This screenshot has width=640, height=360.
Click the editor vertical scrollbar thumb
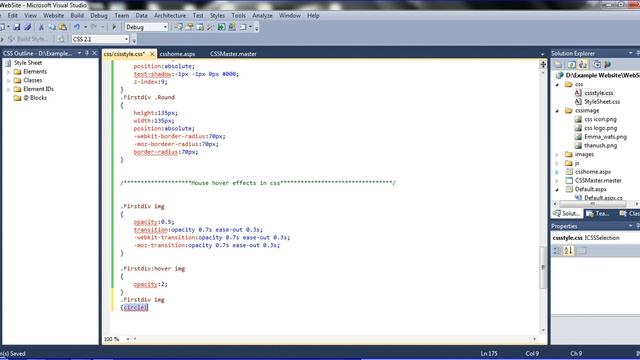(543, 267)
